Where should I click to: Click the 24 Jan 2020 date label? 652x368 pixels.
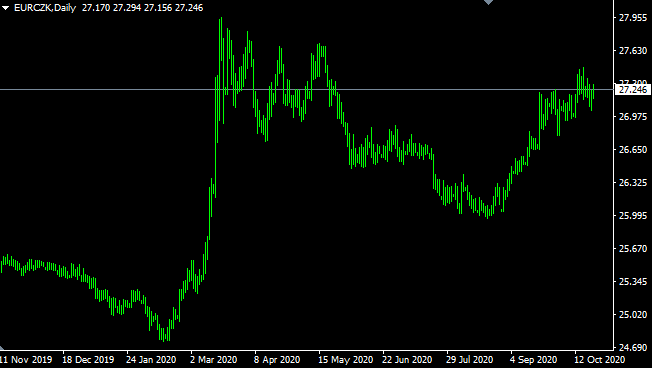click(151, 359)
